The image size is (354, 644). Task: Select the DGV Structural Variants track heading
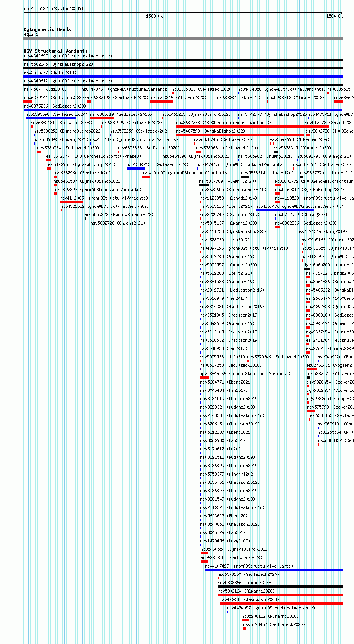(56, 51)
